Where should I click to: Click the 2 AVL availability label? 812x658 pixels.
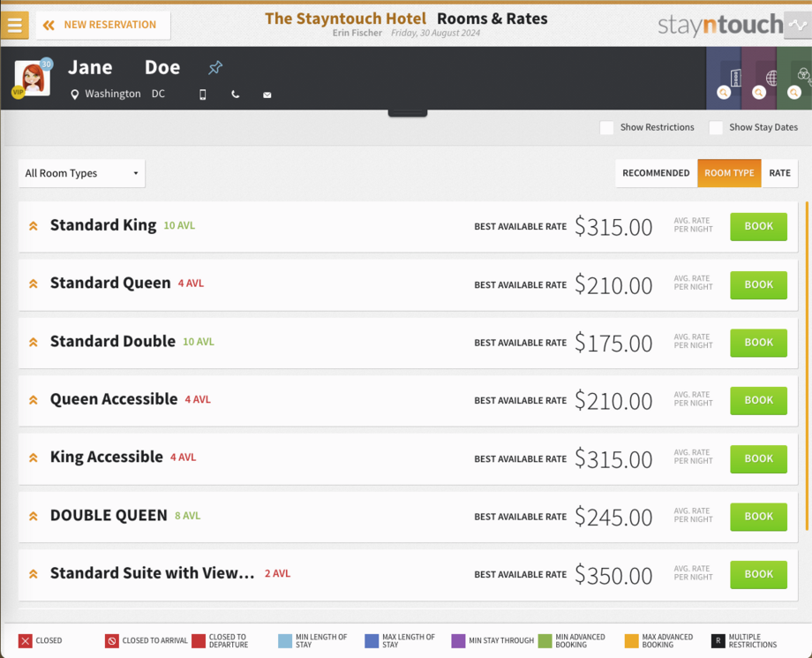coord(277,573)
